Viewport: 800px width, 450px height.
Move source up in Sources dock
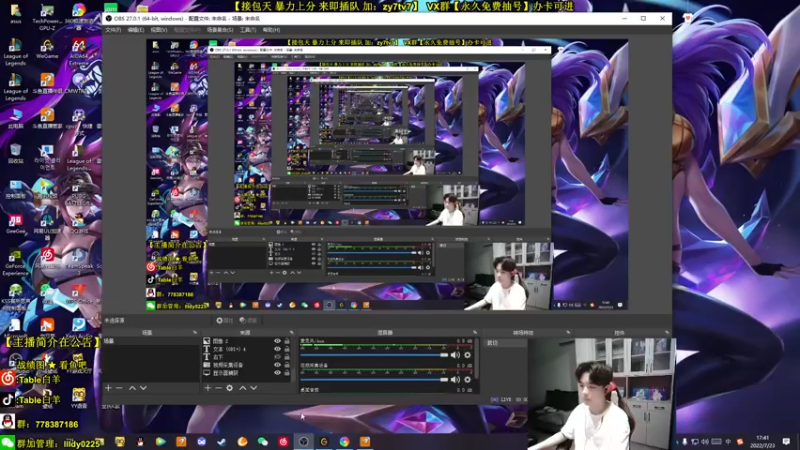click(x=243, y=388)
